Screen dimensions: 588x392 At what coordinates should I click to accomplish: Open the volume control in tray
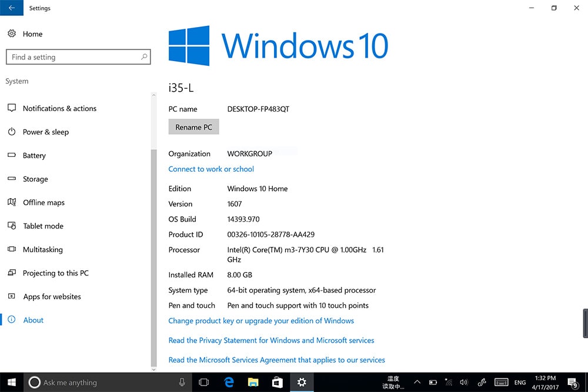click(464, 382)
